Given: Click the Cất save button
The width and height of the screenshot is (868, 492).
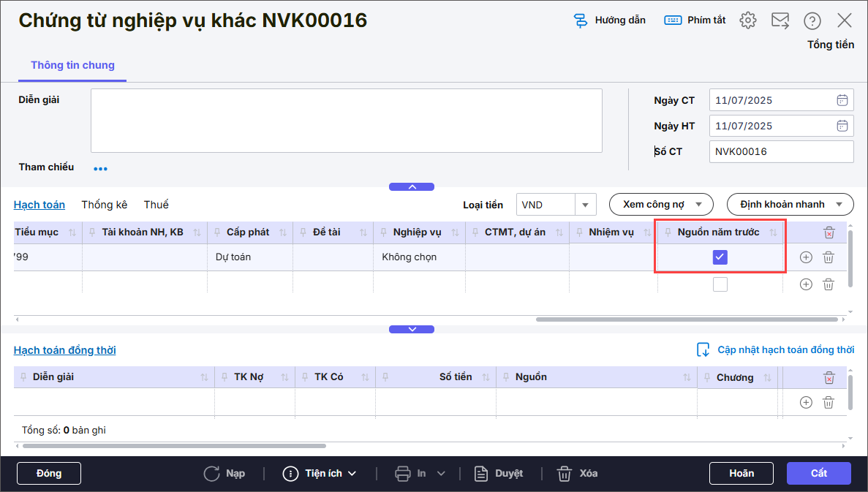Looking at the screenshot, I should pos(819,473).
